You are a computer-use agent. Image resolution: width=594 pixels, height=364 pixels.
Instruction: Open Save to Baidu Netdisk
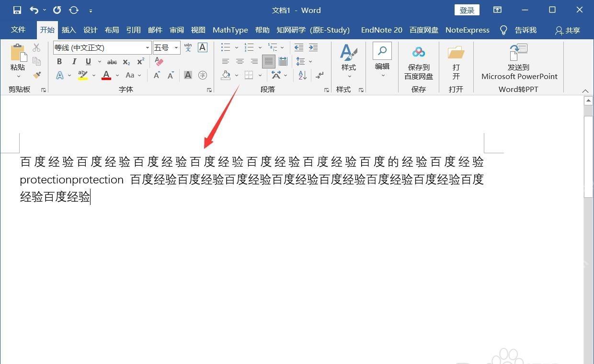click(x=419, y=61)
